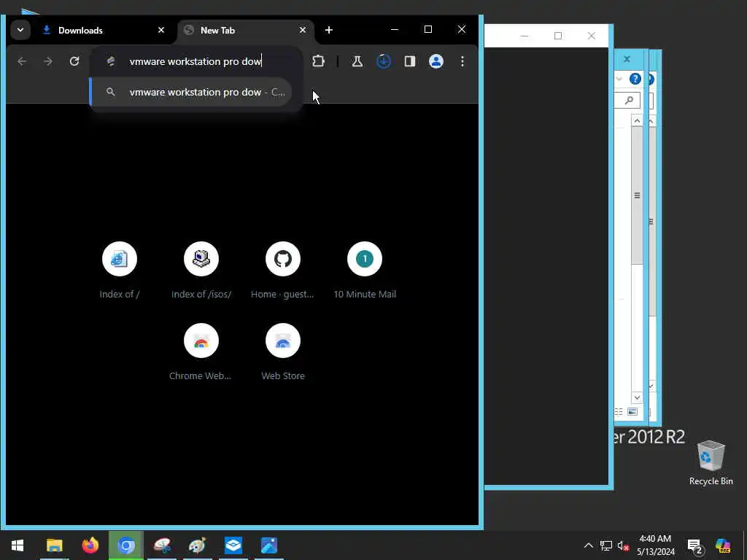
Task: Open the profile avatar menu
Action: 436,61
